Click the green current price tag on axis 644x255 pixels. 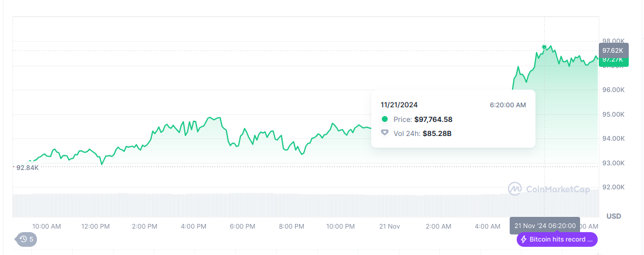(613, 60)
